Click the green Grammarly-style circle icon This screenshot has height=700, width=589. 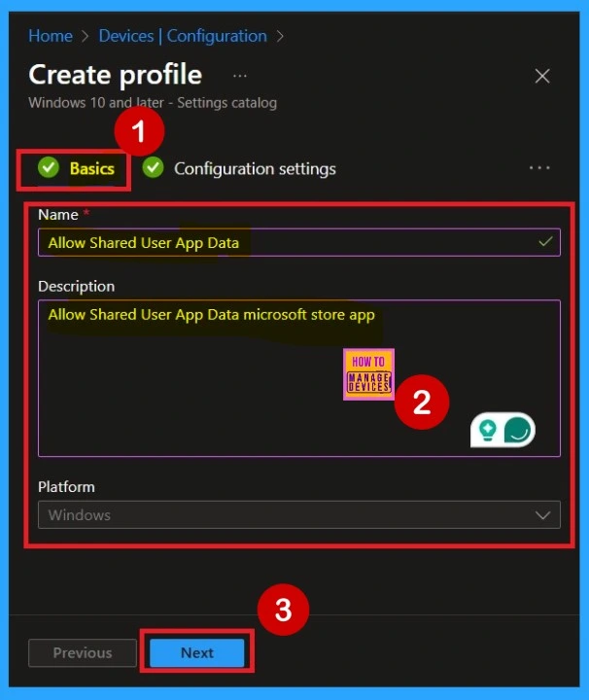pyautogui.click(x=518, y=431)
